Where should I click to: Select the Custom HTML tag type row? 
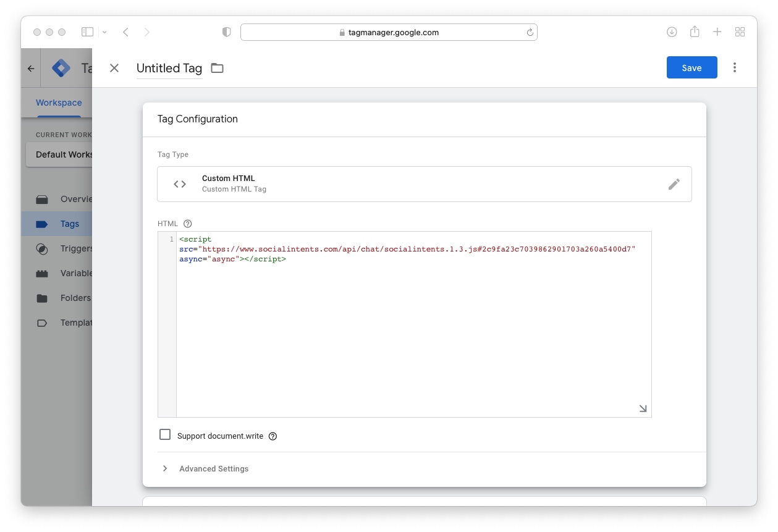(x=424, y=184)
